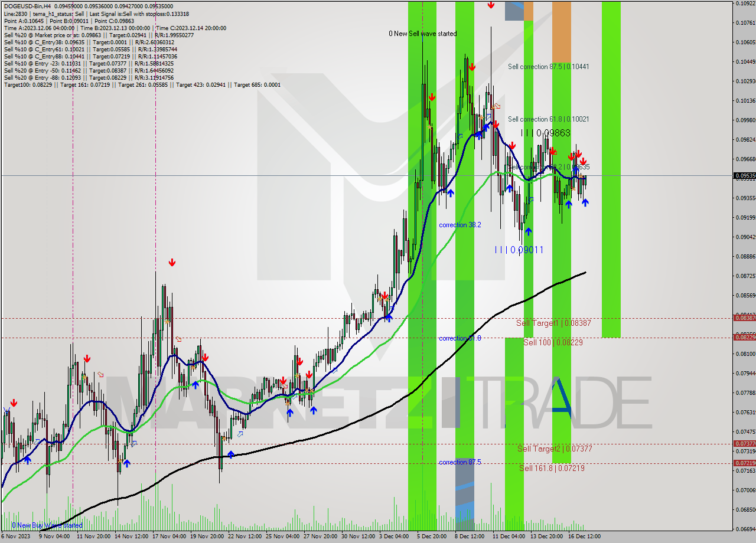Click the 'Target100: 0.08229' targets summary line
Viewport: 756px width, 543px height.
(142, 84)
